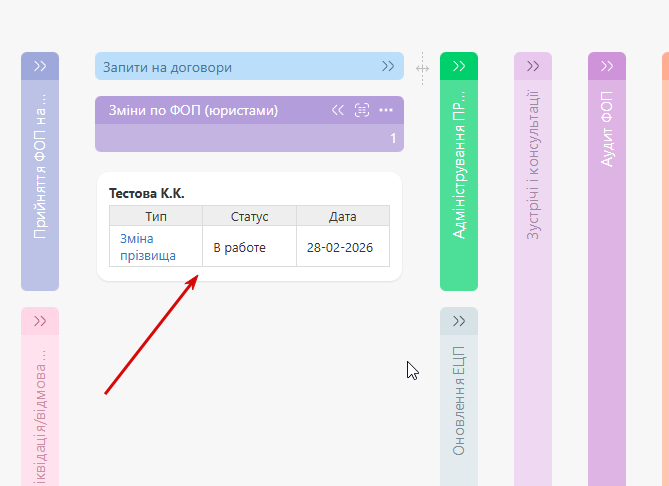Expand the green Адміністрування column
Image resolution: width=669 pixels, height=486 pixels.
click(x=459, y=66)
